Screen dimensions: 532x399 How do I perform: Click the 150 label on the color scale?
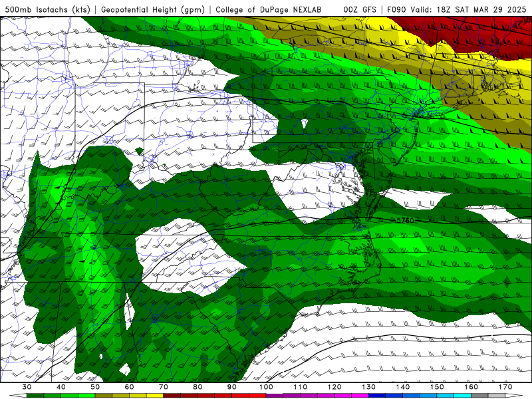(x=437, y=387)
